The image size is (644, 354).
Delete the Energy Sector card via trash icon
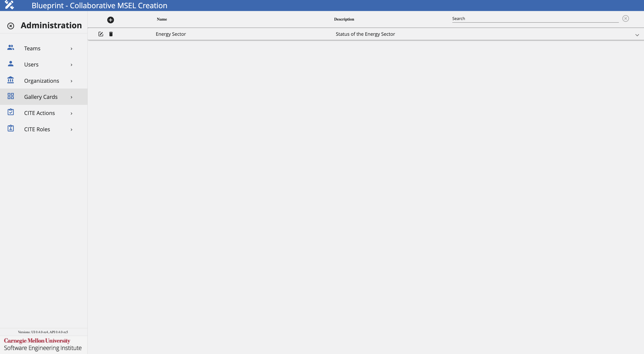pos(111,34)
